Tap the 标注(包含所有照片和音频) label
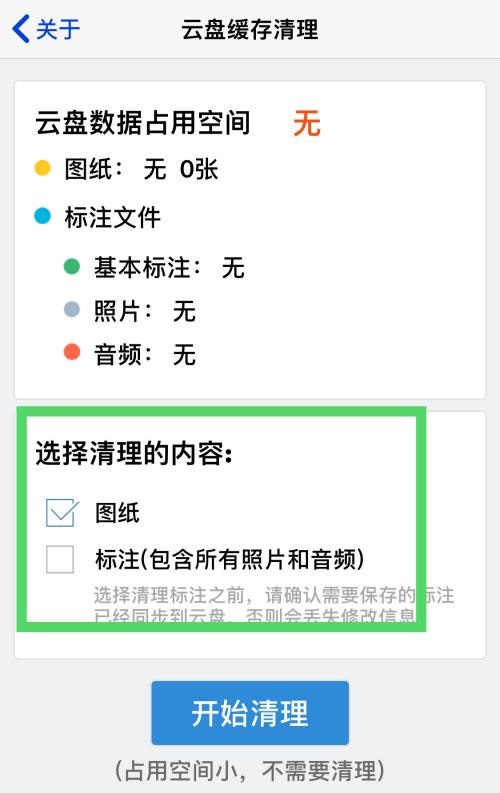Image resolution: width=500 pixels, height=793 pixels. tap(230, 559)
